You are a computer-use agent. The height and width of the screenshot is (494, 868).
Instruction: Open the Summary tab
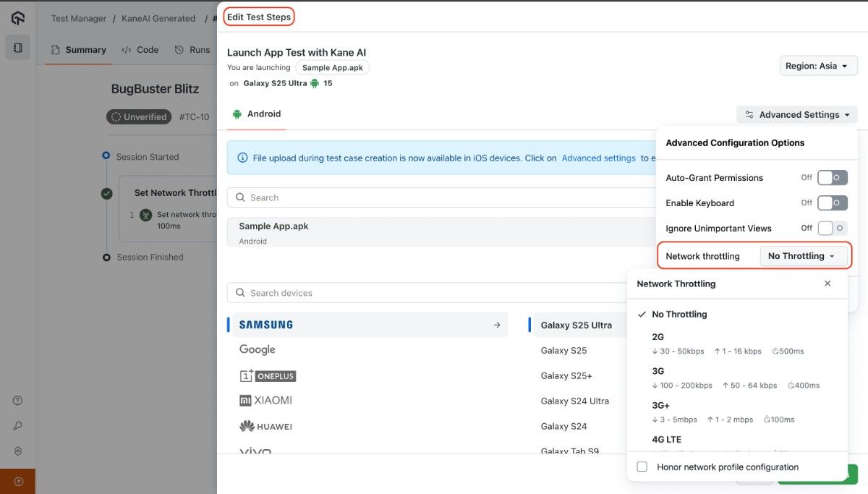pos(79,50)
